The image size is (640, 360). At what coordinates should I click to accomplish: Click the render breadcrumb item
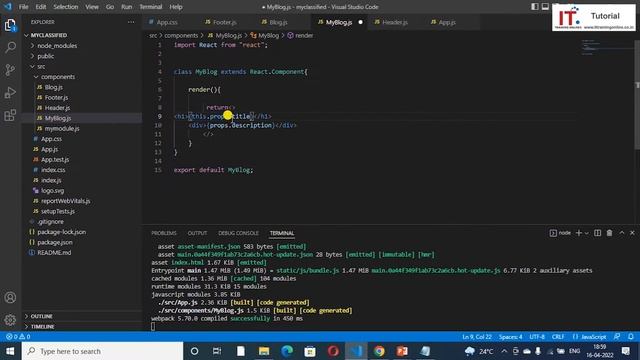click(x=300, y=36)
